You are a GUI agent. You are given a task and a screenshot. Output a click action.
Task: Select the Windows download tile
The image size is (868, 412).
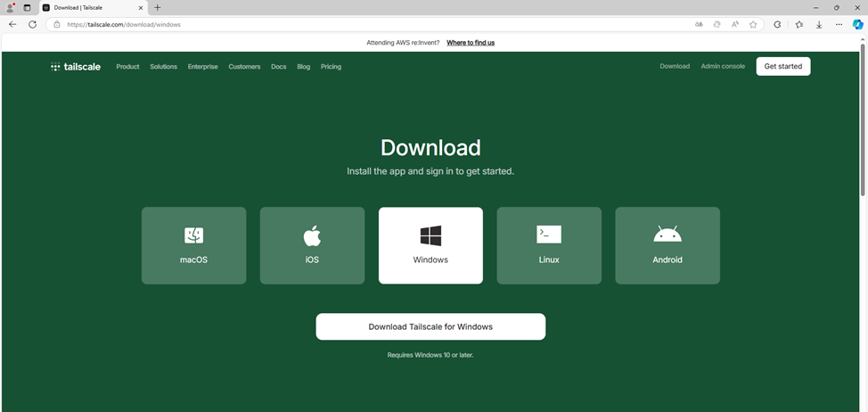click(x=430, y=245)
